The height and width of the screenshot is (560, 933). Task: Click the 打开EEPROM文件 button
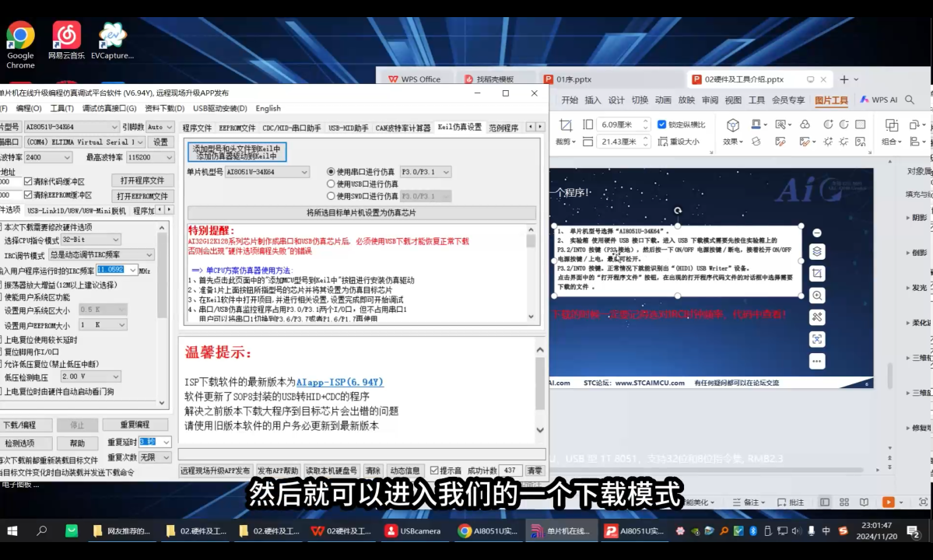tap(142, 195)
